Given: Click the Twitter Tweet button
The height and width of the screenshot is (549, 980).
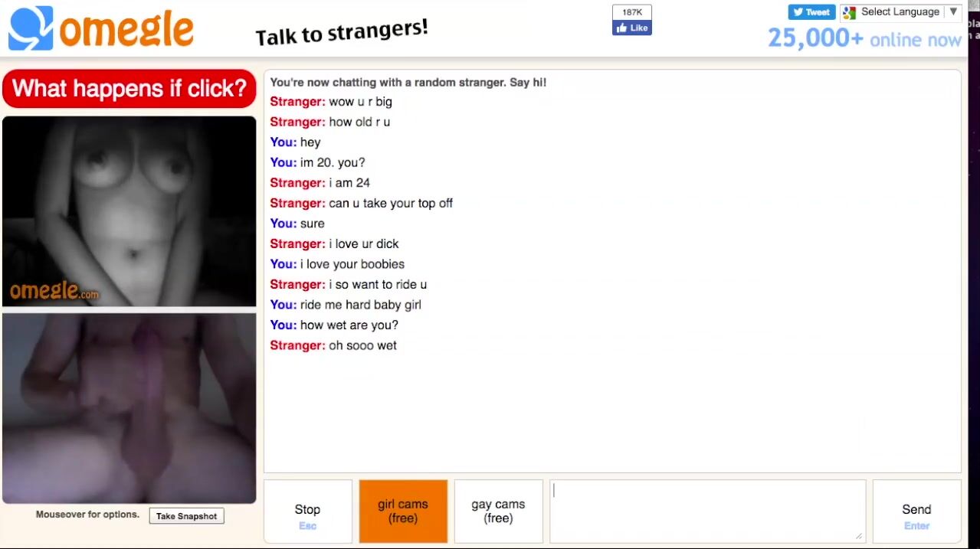Looking at the screenshot, I should click(811, 12).
